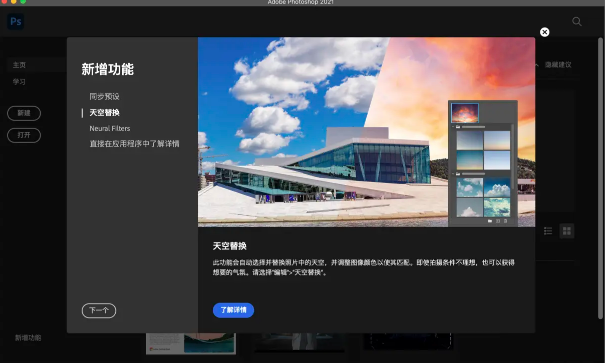Image resolution: width=605 pixels, height=363 pixels.
Task: Click the 打开 button in sidebar
Action: [24, 135]
